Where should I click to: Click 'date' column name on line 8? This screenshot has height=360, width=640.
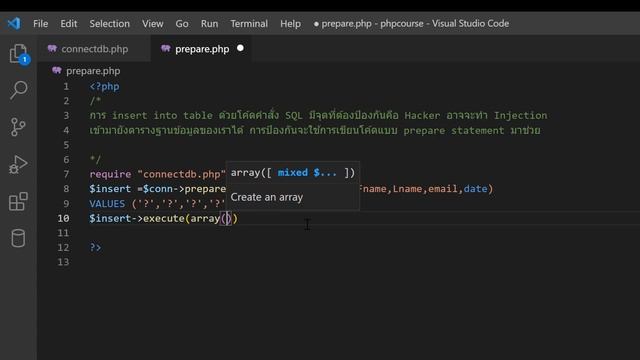(x=476, y=189)
